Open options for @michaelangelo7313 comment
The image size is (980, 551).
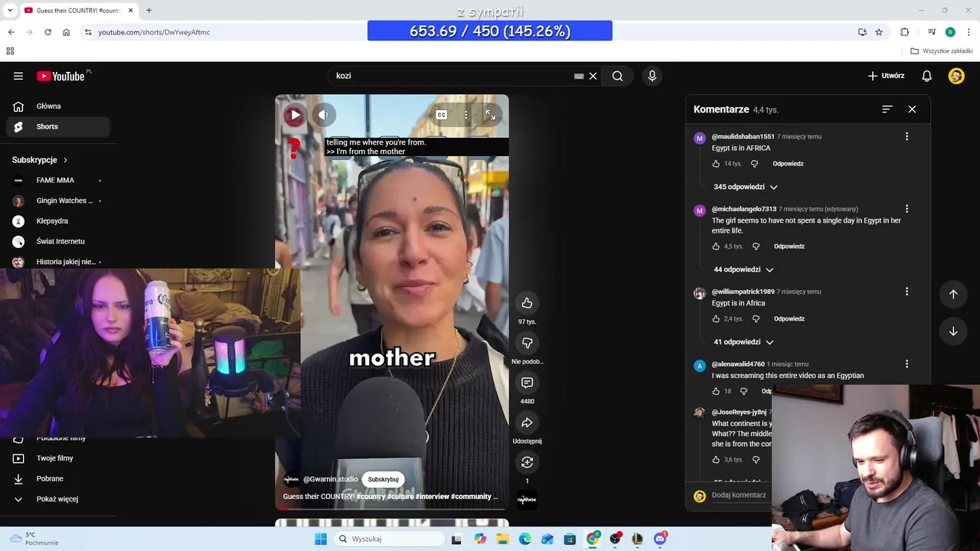pos(906,209)
